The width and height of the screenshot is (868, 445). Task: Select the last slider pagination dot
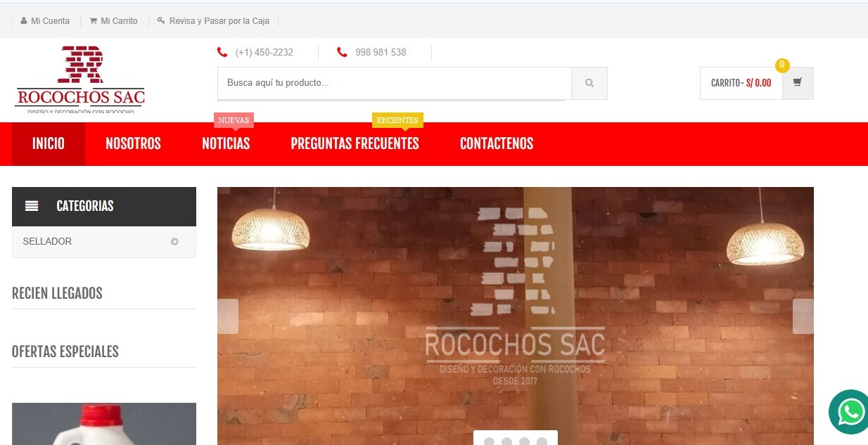click(x=542, y=441)
